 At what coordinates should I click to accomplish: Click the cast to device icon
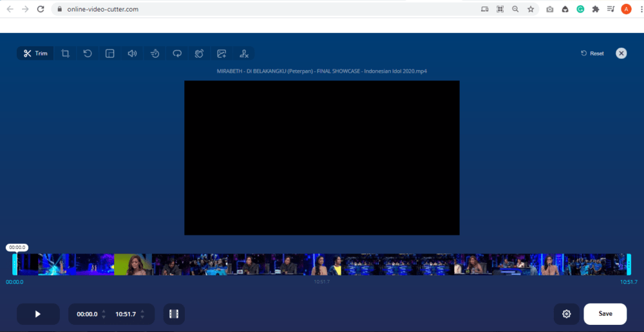(485, 9)
